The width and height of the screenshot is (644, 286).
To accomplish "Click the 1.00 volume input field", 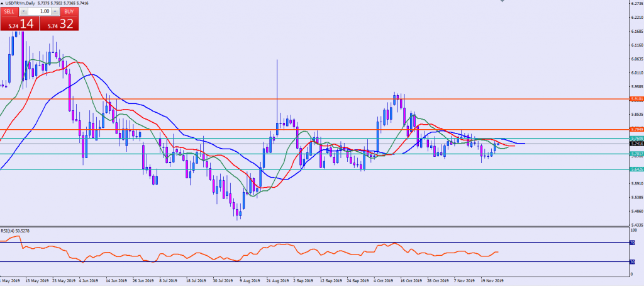I will pos(39,11).
